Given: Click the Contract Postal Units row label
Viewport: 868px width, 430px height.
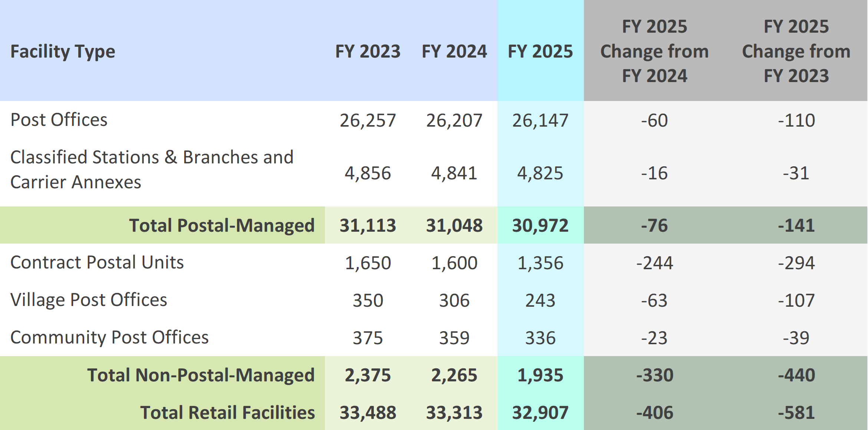Looking at the screenshot, I should tap(97, 263).
